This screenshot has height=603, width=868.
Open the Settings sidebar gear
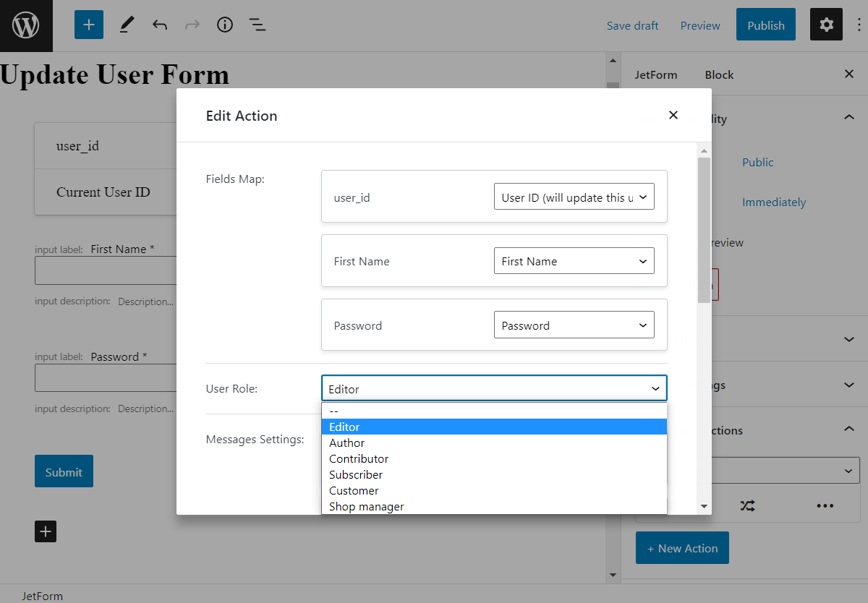point(826,25)
